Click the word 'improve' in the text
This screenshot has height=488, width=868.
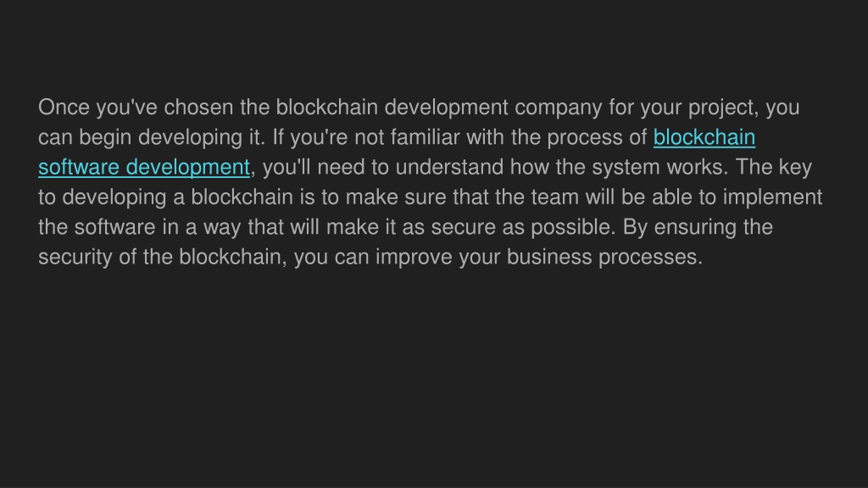click(x=414, y=258)
